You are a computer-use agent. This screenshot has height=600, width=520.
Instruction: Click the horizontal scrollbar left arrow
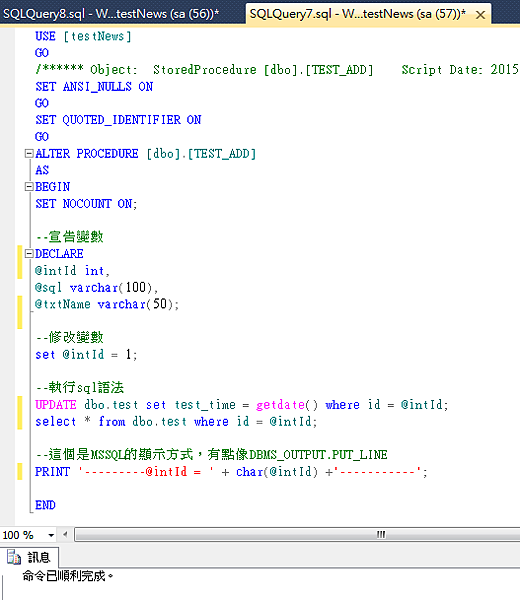(x=65, y=535)
